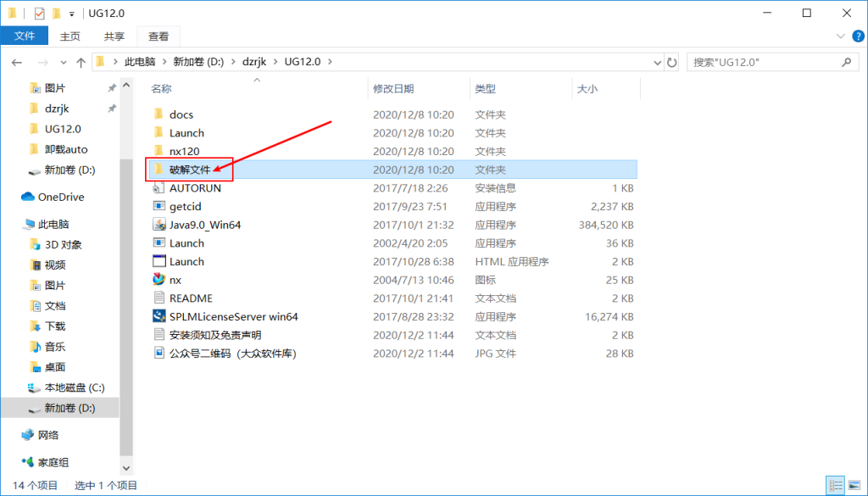Viewport: 868px width, 496px height.
Task: Sort files by 修改日期 column header
Action: coord(393,89)
